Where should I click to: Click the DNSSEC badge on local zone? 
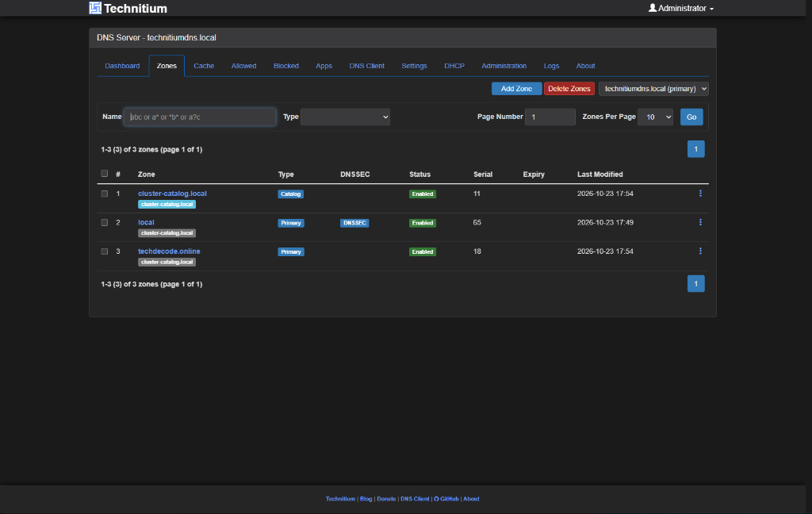tap(354, 223)
